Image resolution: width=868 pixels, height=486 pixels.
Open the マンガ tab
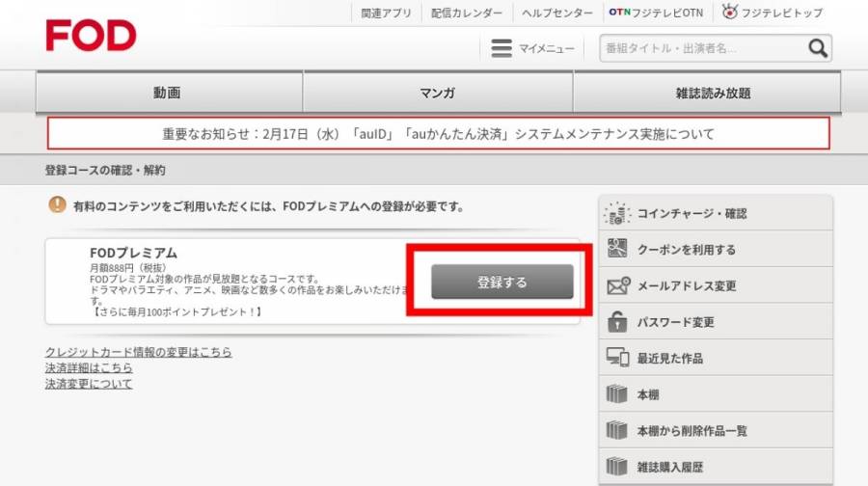pos(438,93)
